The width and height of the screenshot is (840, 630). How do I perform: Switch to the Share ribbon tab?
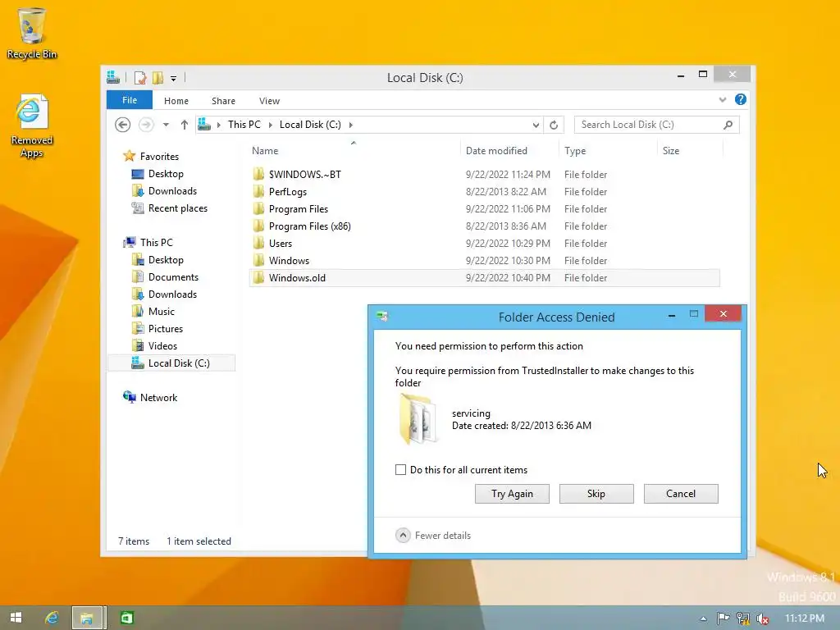(223, 101)
